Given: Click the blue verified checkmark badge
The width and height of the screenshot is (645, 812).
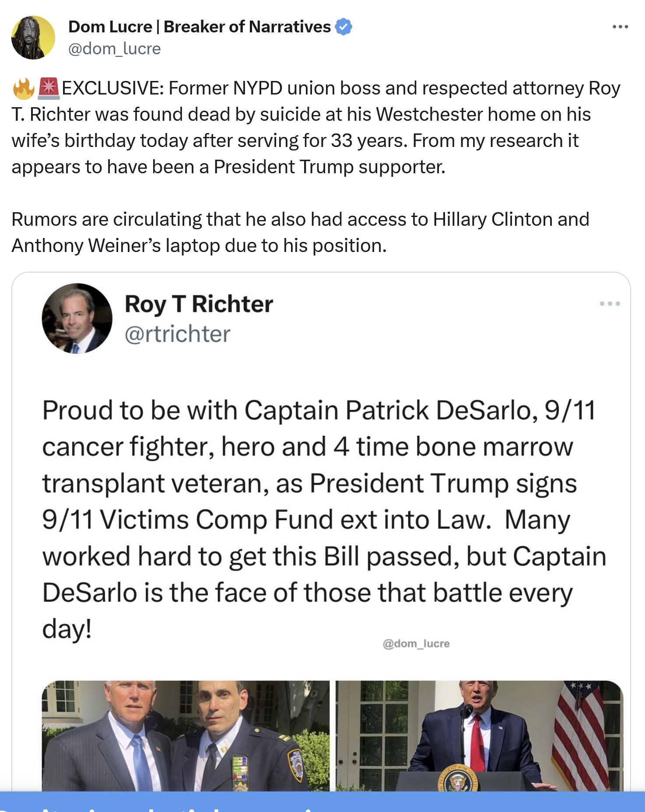Looking at the screenshot, I should coord(344,27).
